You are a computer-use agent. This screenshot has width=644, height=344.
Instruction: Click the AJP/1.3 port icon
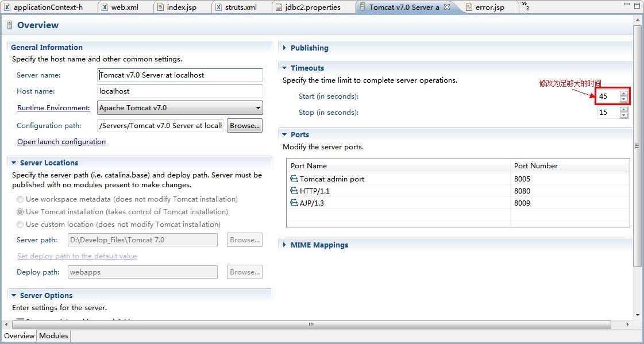(294, 203)
